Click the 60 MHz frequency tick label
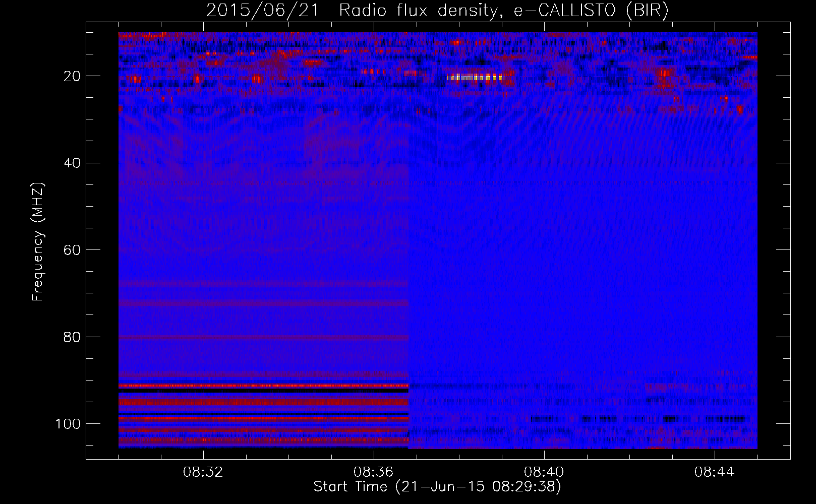The width and height of the screenshot is (816, 504). [x=73, y=250]
